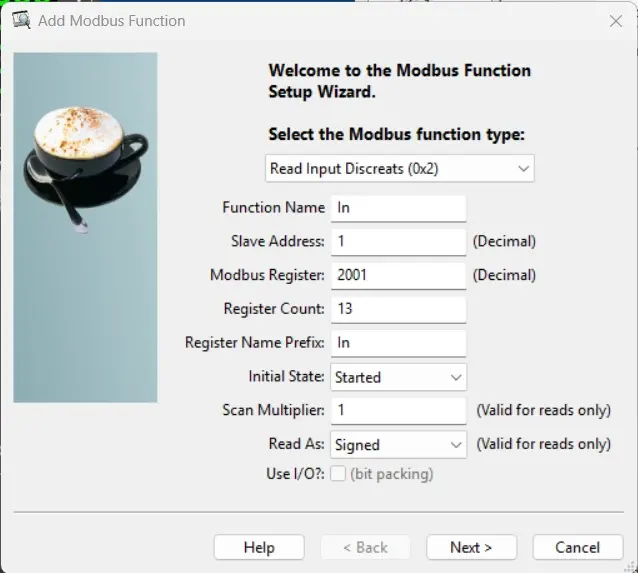Click the Scan Multiplier input box
This screenshot has width=638, height=573.
pos(398,411)
